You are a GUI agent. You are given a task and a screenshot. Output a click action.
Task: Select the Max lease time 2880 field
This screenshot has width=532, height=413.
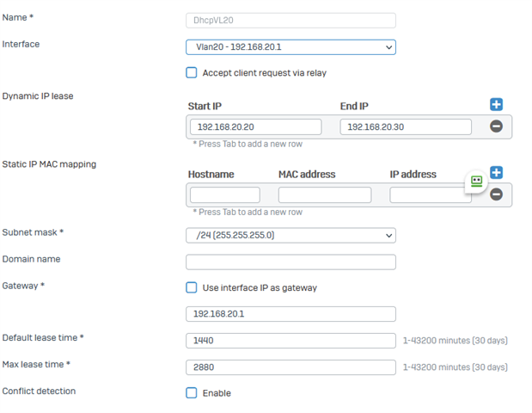(290, 367)
